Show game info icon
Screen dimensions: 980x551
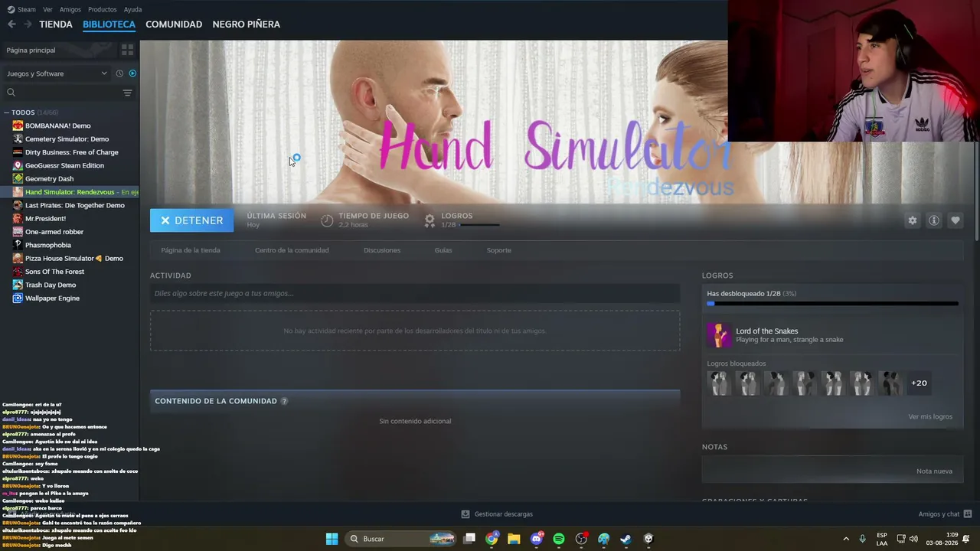click(x=933, y=220)
